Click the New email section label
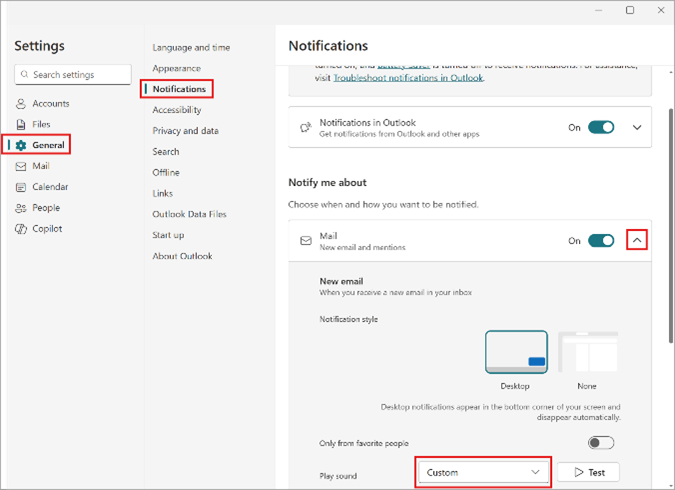This screenshot has height=490, width=675. (x=341, y=281)
